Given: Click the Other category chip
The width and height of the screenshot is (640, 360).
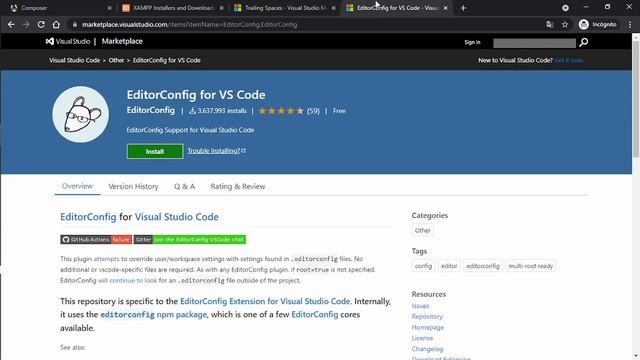Looking at the screenshot, I should [x=422, y=230].
